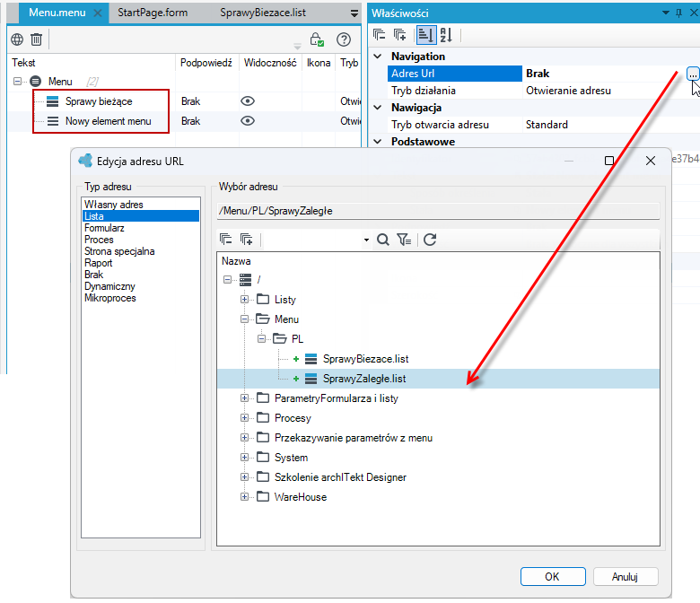This screenshot has width=700, height=603.
Task: Select Raport address type
Action: pyautogui.click(x=99, y=263)
